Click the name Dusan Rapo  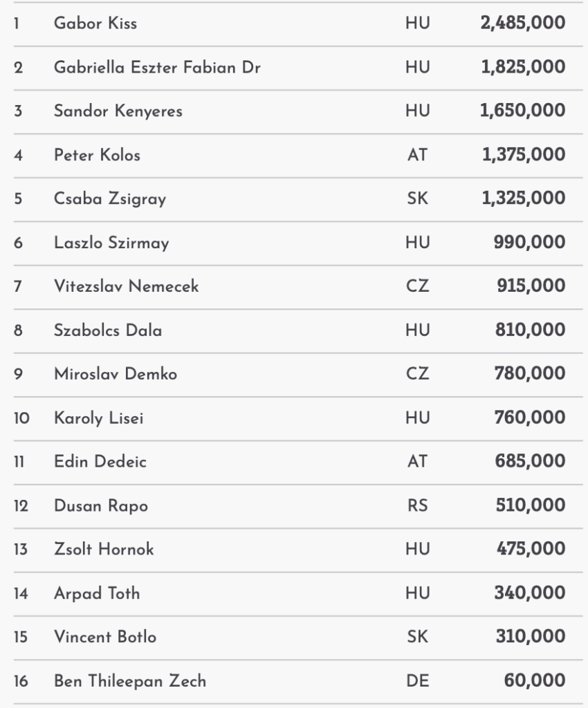point(101,506)
